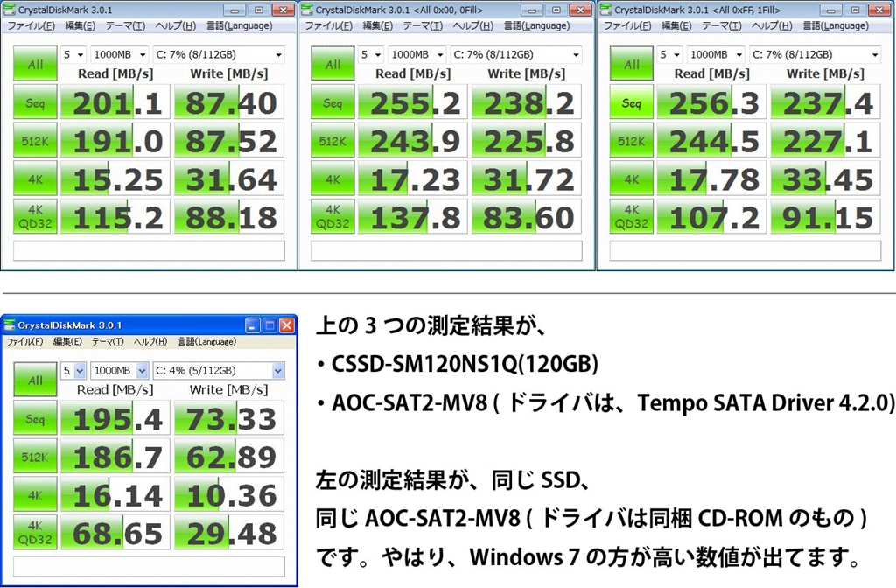Click 512K button in 0Fill window
The width and height of the screenshot is (896, 588).
pyautogui.click(x=332, y=140)
